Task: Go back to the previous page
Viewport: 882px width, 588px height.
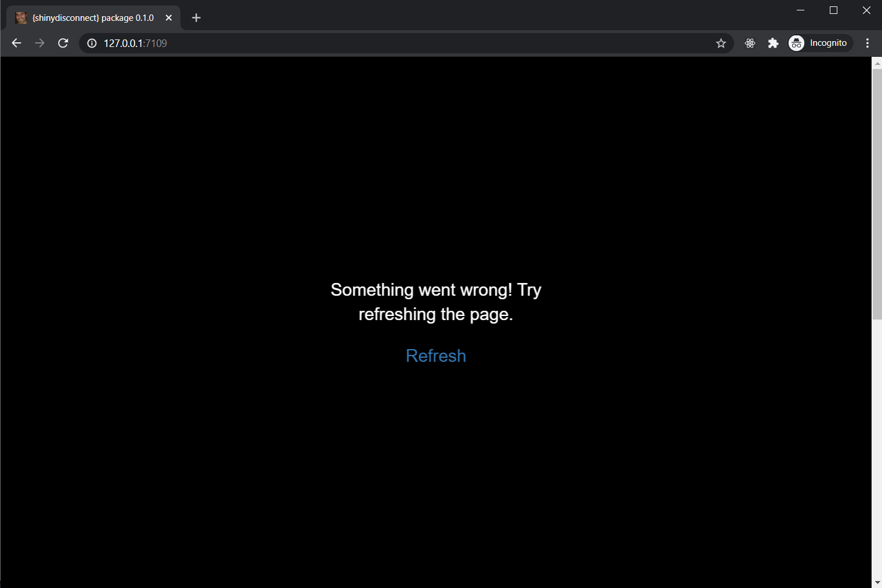Action: tap(16, 43)
